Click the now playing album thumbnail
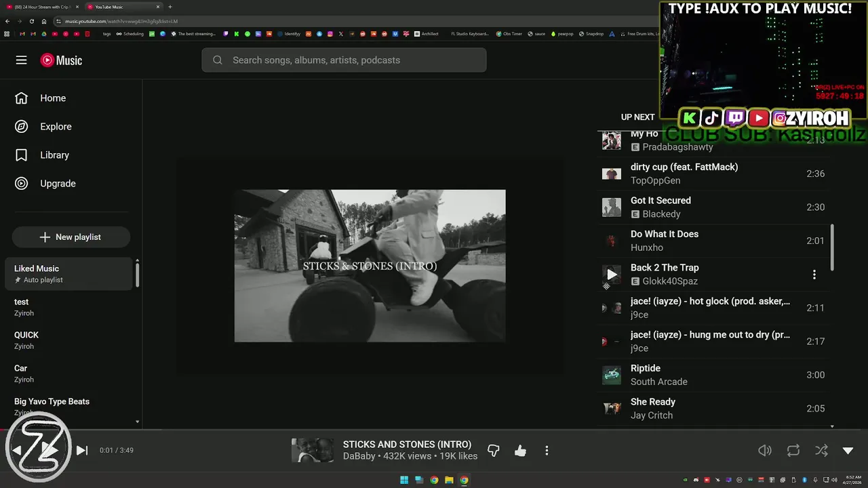Viewport: 868px width, 488px height. pos(313,451)
